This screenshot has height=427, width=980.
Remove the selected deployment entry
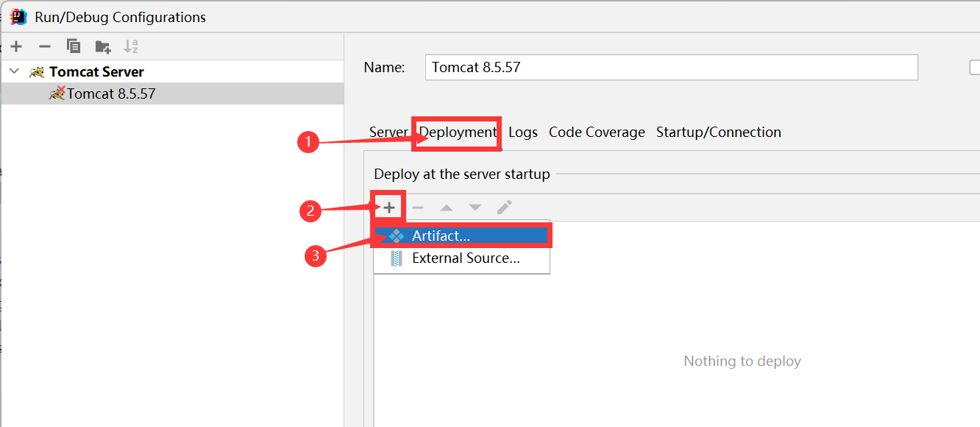point(417,207)
